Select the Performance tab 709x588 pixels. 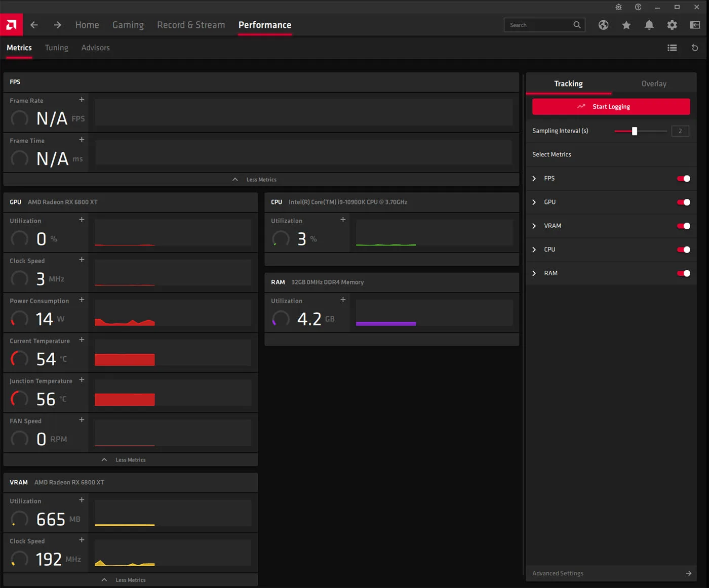tap(265, 25)
